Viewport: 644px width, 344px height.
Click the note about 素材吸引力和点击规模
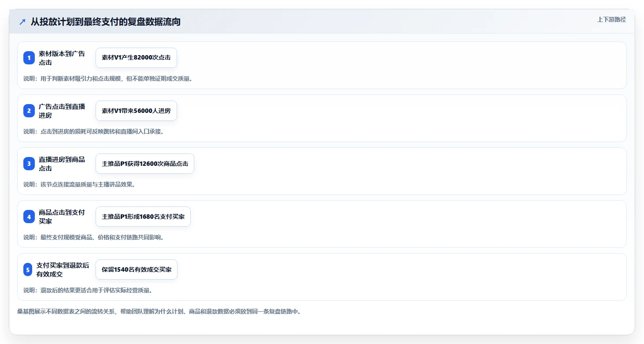tap(108, 79)
